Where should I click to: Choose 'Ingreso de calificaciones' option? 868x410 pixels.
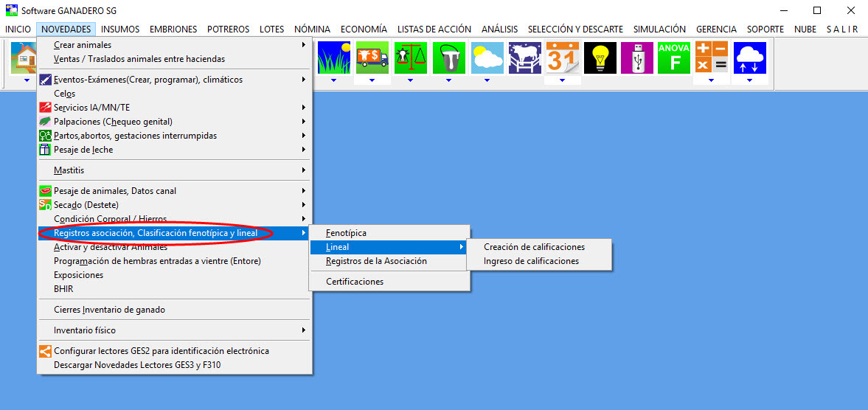(x=531, y=261)
